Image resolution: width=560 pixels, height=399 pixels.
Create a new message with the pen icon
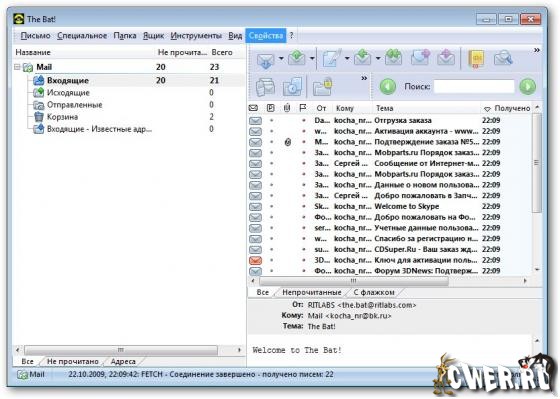[332, 58]
